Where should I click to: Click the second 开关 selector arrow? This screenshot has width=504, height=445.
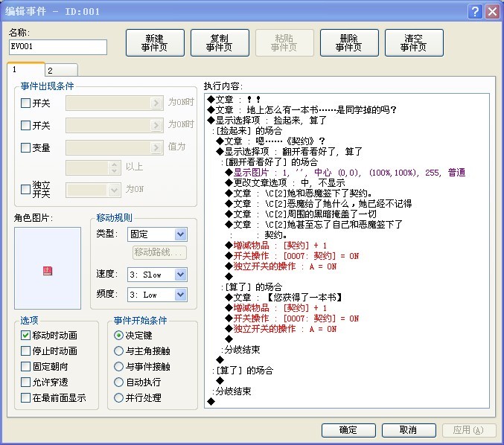(156, 125)
